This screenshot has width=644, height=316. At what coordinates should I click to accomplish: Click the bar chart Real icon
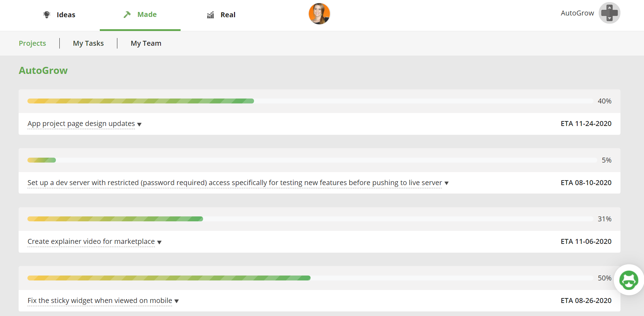click(x=210, y=15)
